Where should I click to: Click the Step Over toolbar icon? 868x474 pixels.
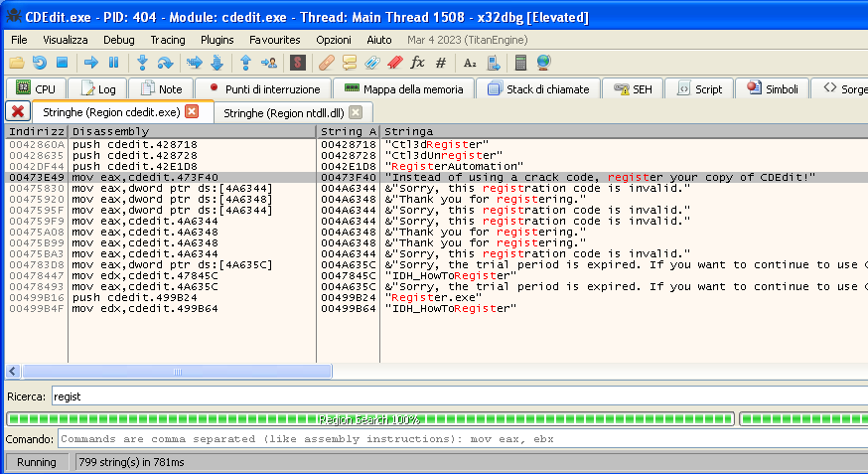pyautogui.click(x=165, y=63)
